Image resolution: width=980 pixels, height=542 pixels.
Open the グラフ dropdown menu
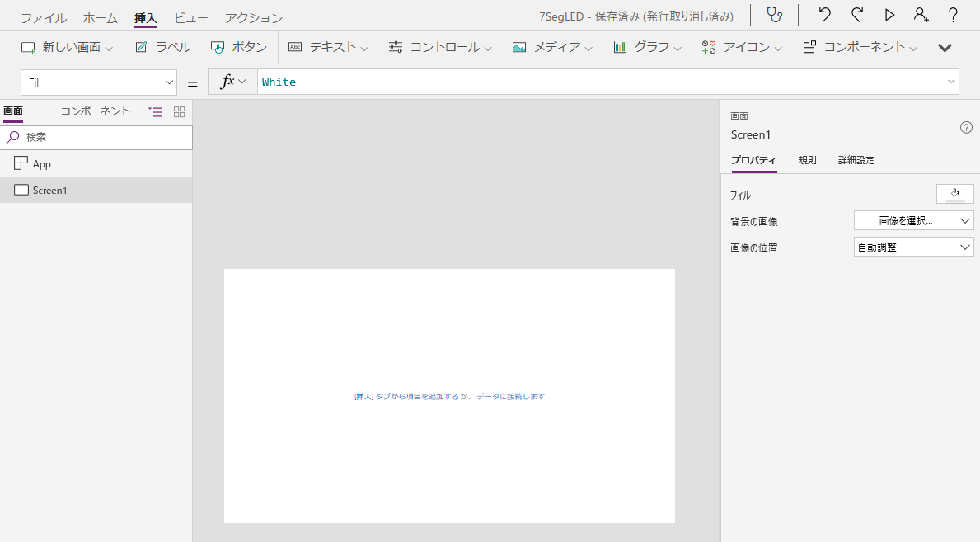pyautogui.click(x=647, y=47)
